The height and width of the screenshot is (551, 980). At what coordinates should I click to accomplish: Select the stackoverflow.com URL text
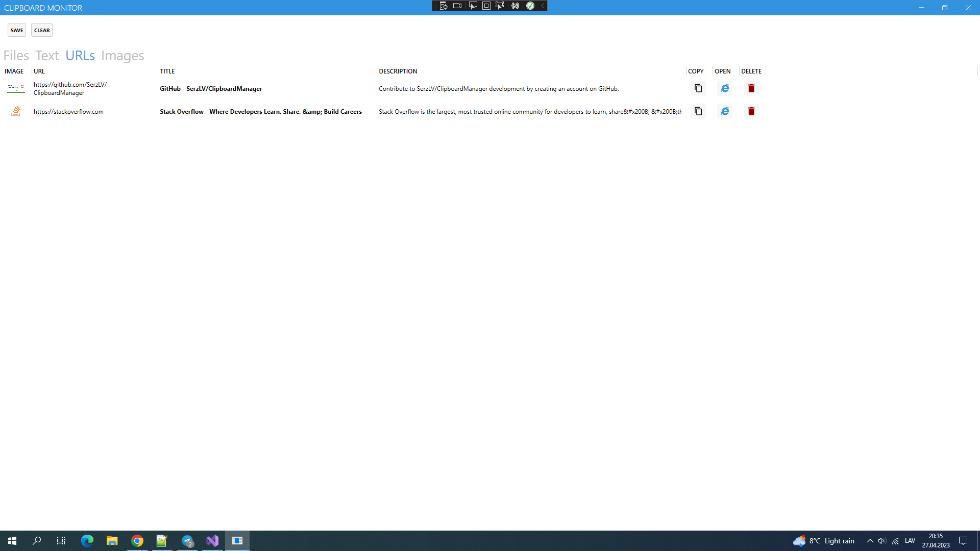pyautogui.click(x=68, y=111)
